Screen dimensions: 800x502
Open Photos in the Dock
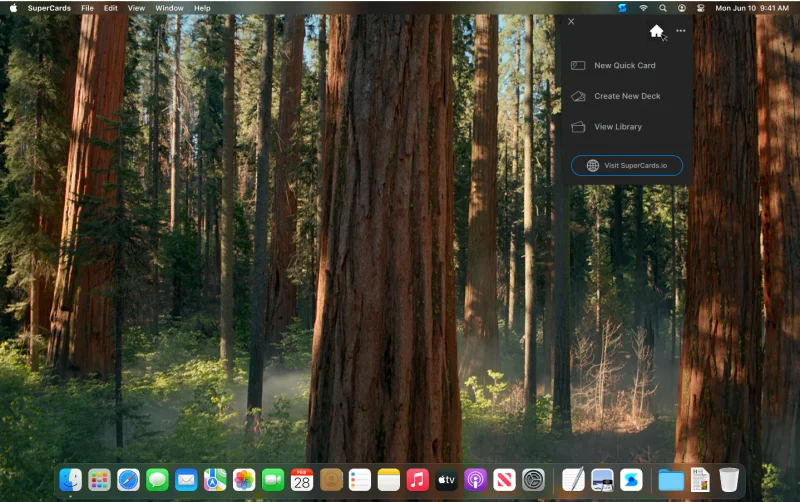click(244, 480)
